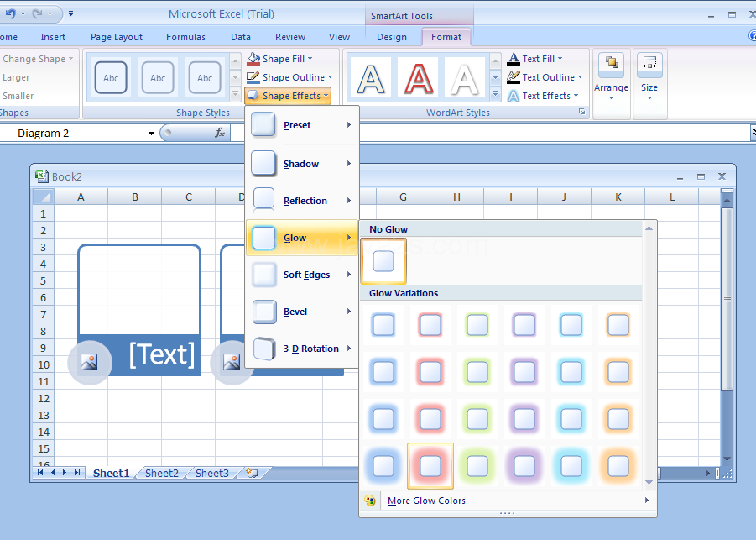Expand WordArt Styles gallery More arrow
Screen dimensions: 756x540
(x=495, y=94)
